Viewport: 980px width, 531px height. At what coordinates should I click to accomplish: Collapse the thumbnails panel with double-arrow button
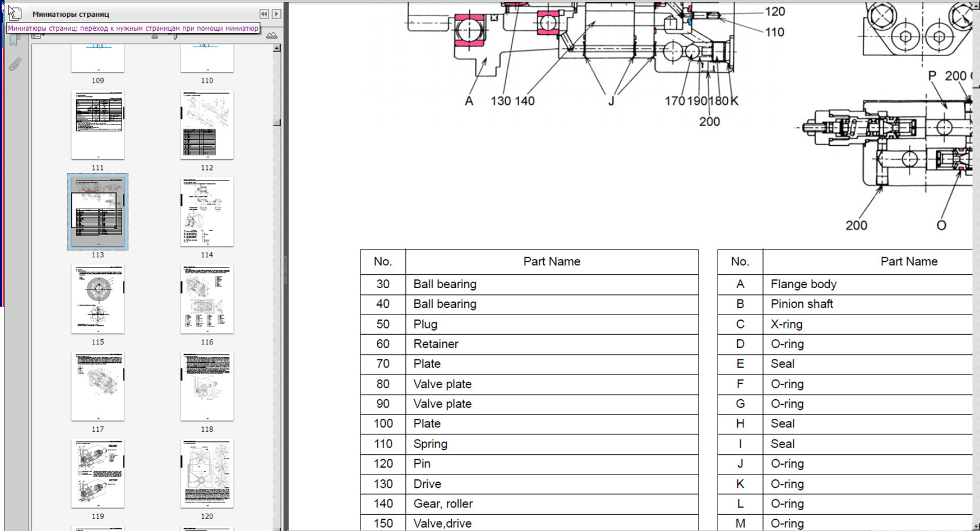[264, 14]
